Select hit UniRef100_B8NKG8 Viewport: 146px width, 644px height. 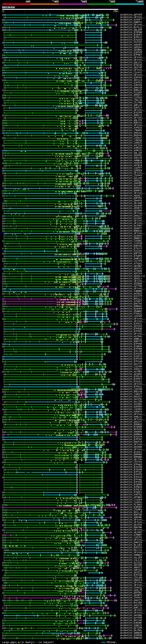[131, 638]
